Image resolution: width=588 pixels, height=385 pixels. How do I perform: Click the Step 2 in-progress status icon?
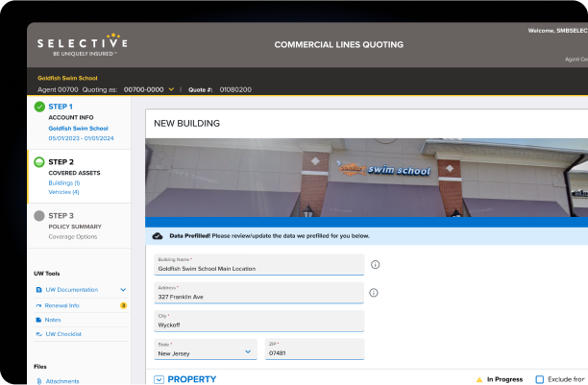pyautogui.click(x=39, y=162)
